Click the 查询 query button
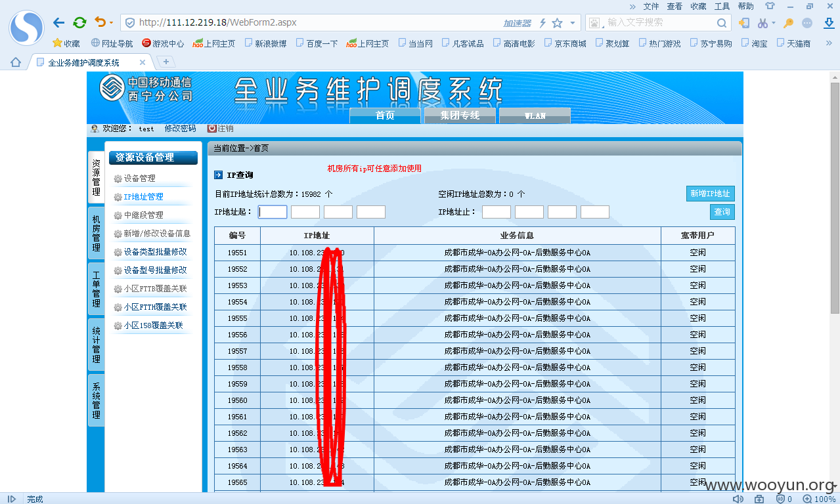The width and height of the screenshot is (840, 504). click(722, 212)
